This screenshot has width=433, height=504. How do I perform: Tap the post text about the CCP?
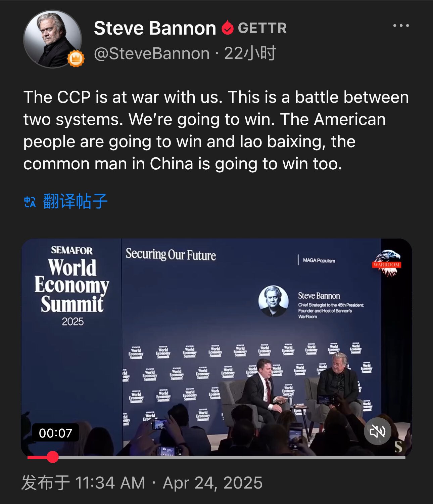pyautogui.click(x=216, y=130)
